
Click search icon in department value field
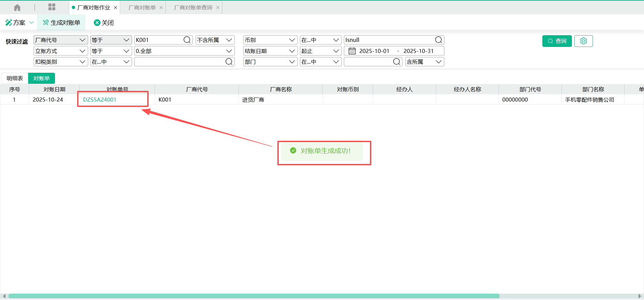tap(396, 62)
